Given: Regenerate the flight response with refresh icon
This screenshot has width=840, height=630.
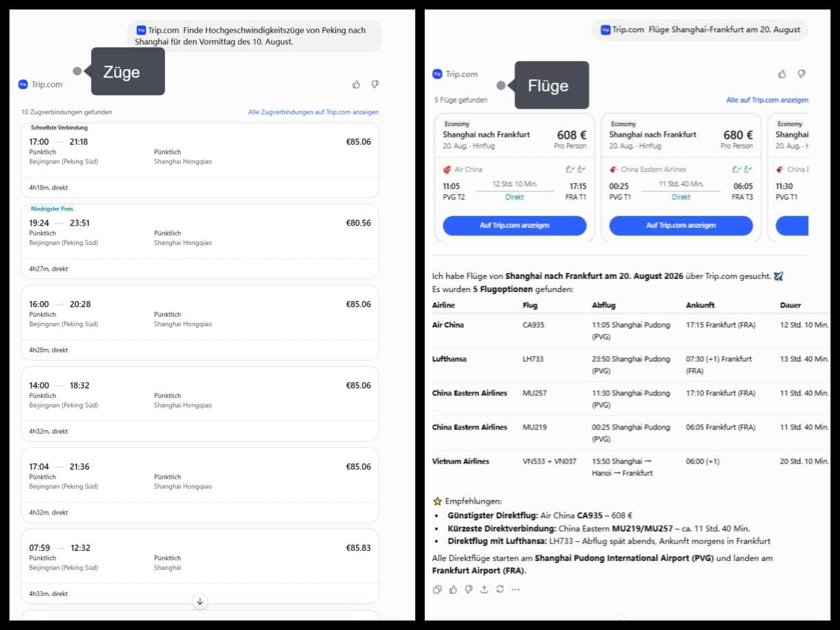Looking at the screenshot, I should click(x=500, y=590).
